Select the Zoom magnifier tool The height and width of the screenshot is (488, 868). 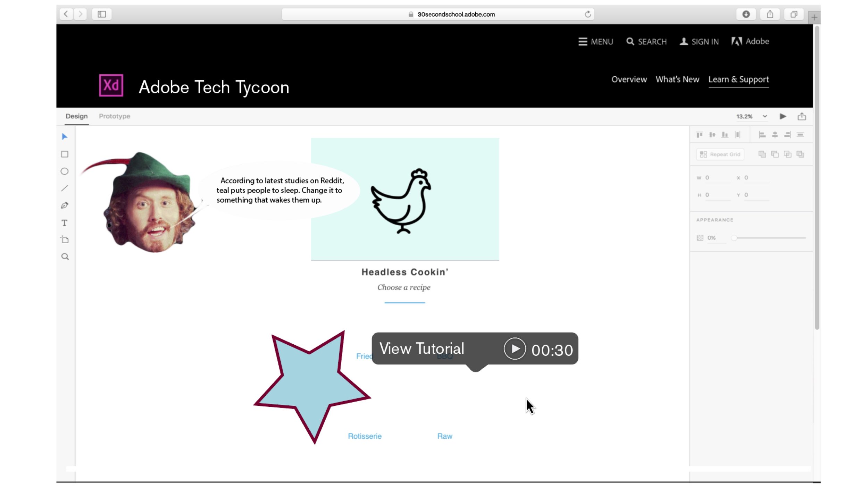click(x=65, y=256)
